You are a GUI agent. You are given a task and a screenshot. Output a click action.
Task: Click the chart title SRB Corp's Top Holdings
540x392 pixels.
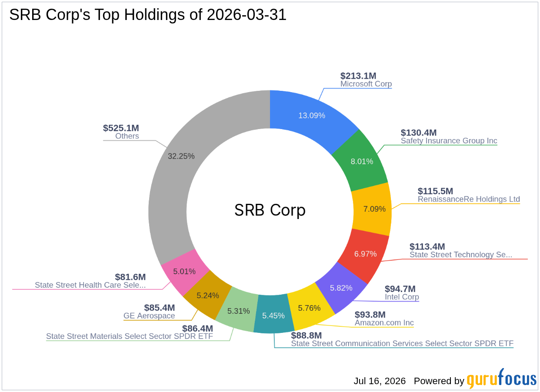[148, 15]
